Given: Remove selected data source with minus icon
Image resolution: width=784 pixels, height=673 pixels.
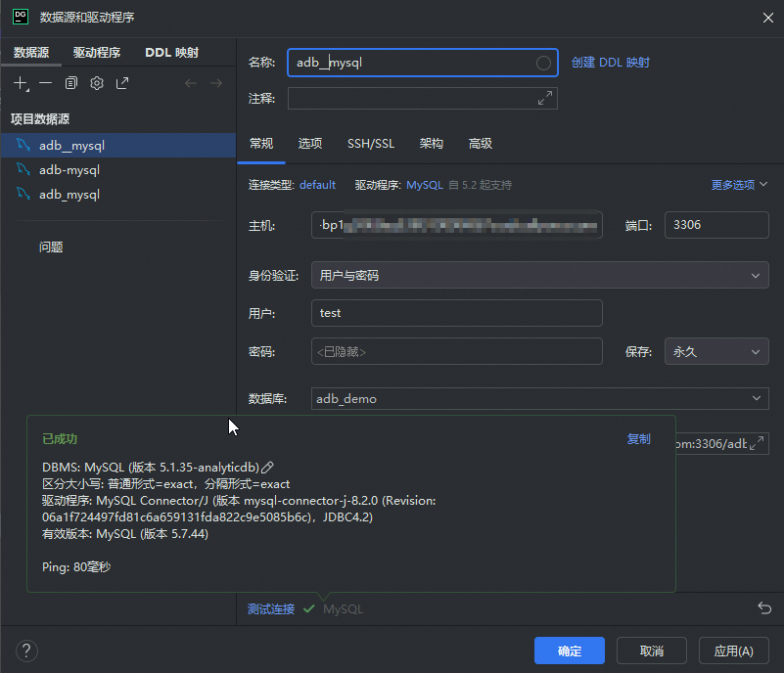Looking at the screenshot, I should point(45,83).
